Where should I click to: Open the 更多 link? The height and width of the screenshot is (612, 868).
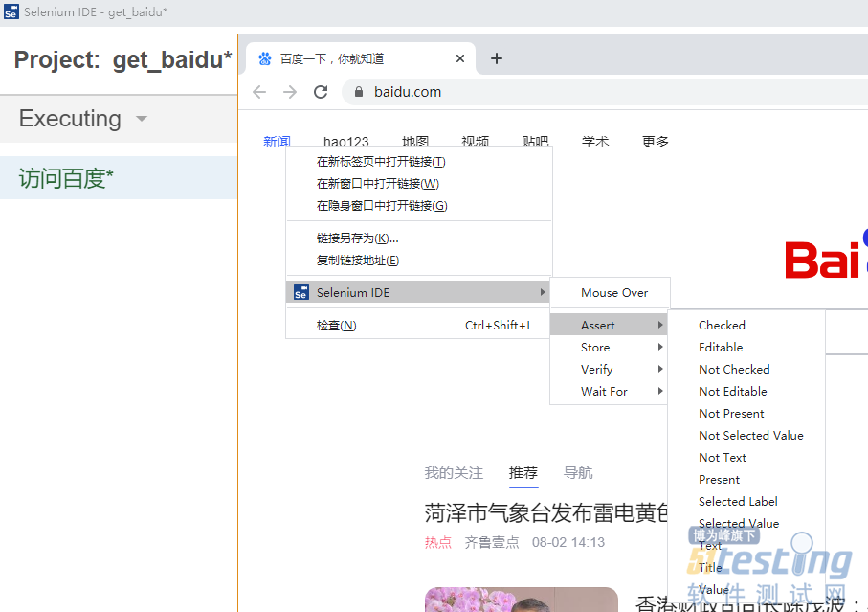(x=655, y=141)
